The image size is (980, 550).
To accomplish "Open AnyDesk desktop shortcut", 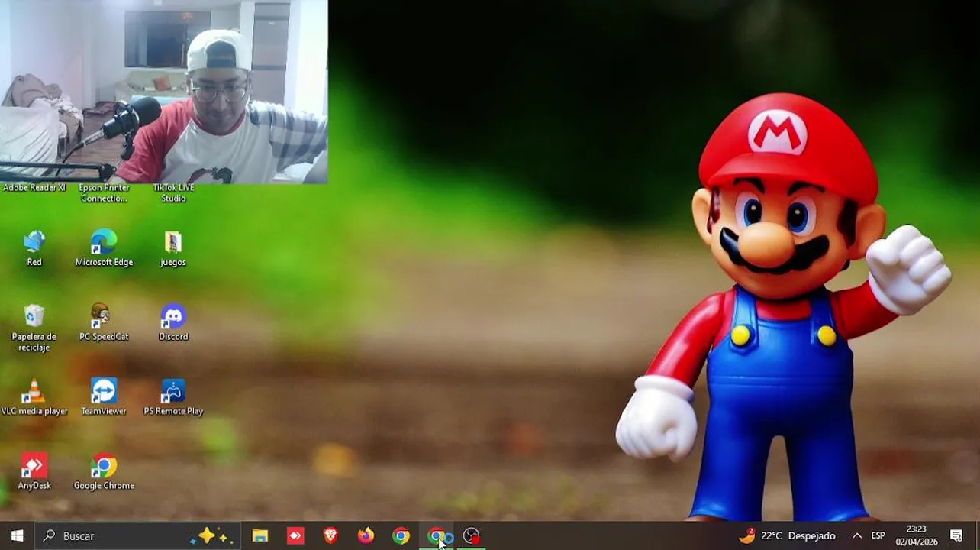I will pyautogui.click(x=34, y=472).
